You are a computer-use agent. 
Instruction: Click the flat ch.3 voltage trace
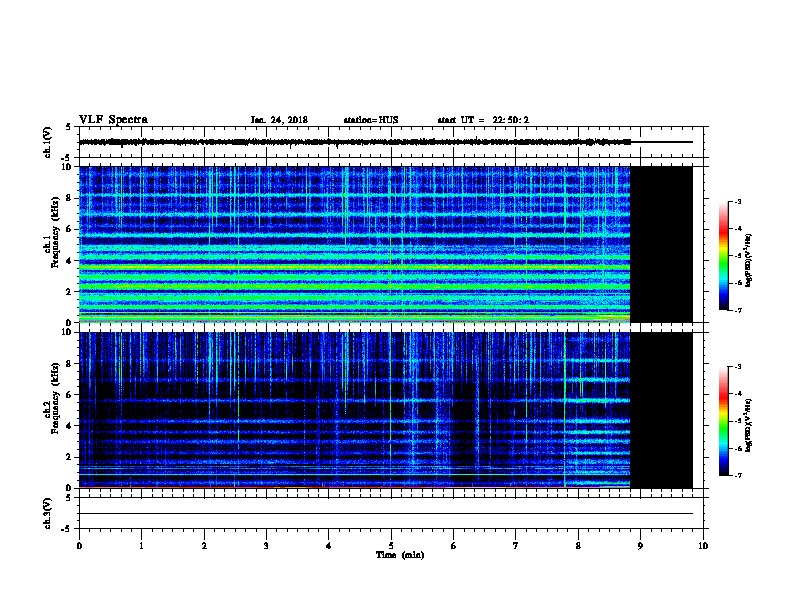pyautogui.click(x=386, y=514)
